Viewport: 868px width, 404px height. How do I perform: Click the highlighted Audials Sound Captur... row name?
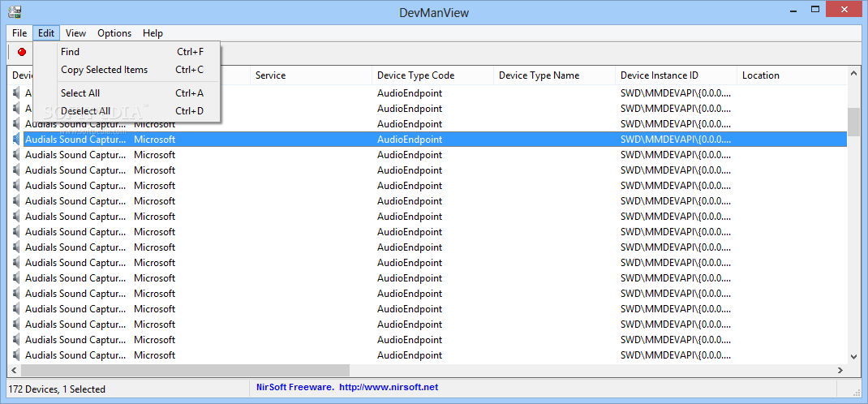pyautogui.click(x=75, y=140)
